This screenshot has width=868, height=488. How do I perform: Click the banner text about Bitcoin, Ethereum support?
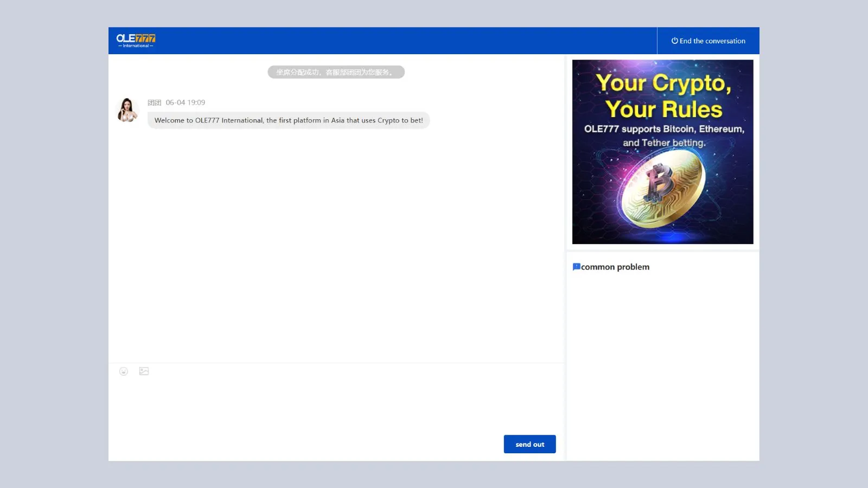(x=663, y=136)
